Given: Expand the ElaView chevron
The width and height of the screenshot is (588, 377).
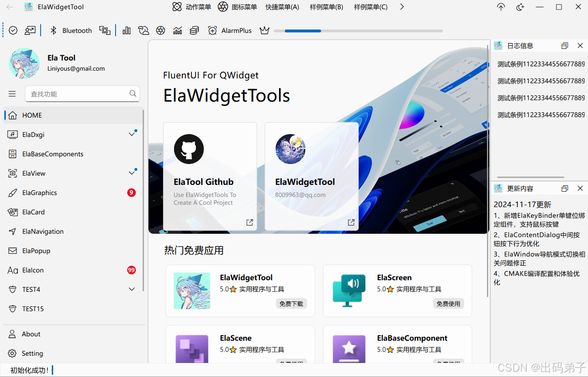Looking at the screenshot, I should [x=132, y=173].
